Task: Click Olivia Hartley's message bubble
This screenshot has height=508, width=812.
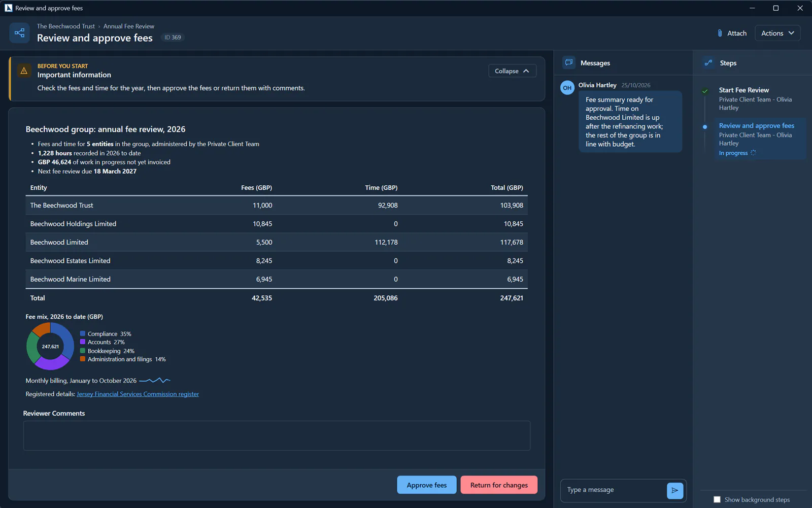Action: coord(630,122)
